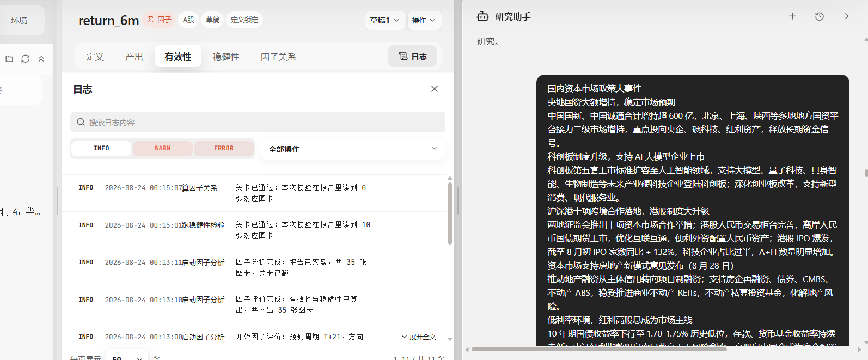Click message 因子分析完成：报告已落盘
868x360 pixels.
(301, 267)
